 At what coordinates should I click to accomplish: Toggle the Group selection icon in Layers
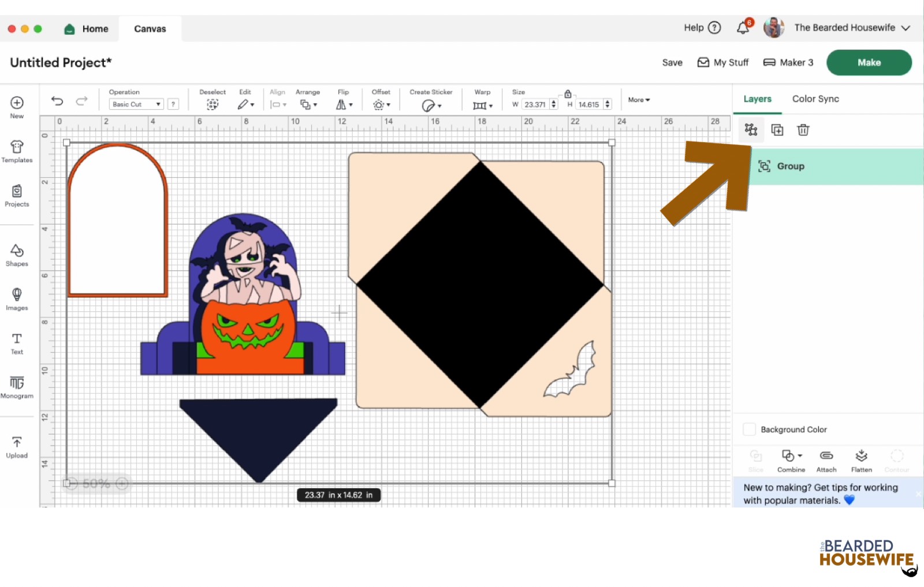751,130
